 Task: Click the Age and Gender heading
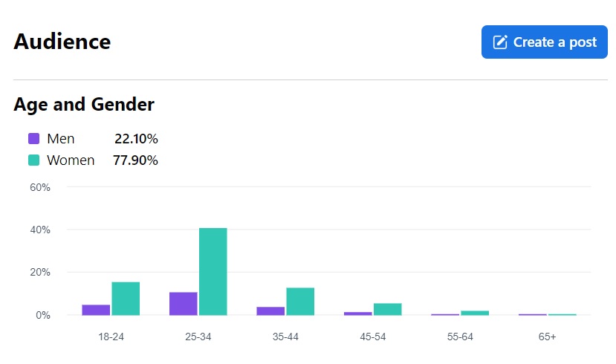point(84,105)
